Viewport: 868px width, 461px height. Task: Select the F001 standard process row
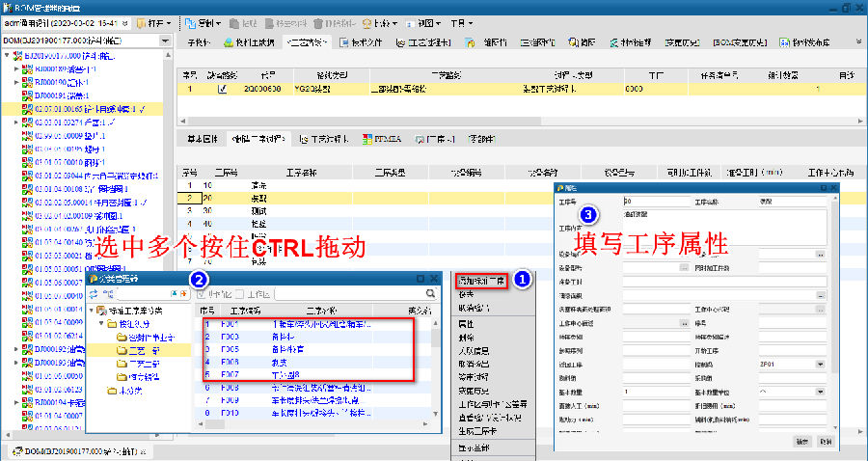coord(312,324)
